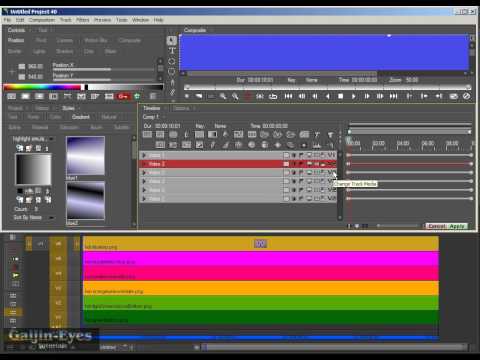Pick a color from the rainbow hue bar
This screenshot has width=480, height=360.
tap(42, 87)
